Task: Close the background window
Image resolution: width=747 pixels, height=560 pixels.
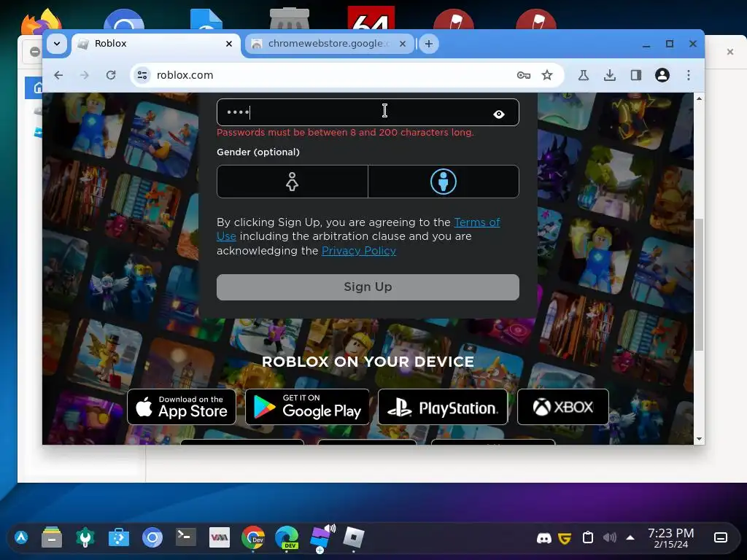Action: coord(729,52)
